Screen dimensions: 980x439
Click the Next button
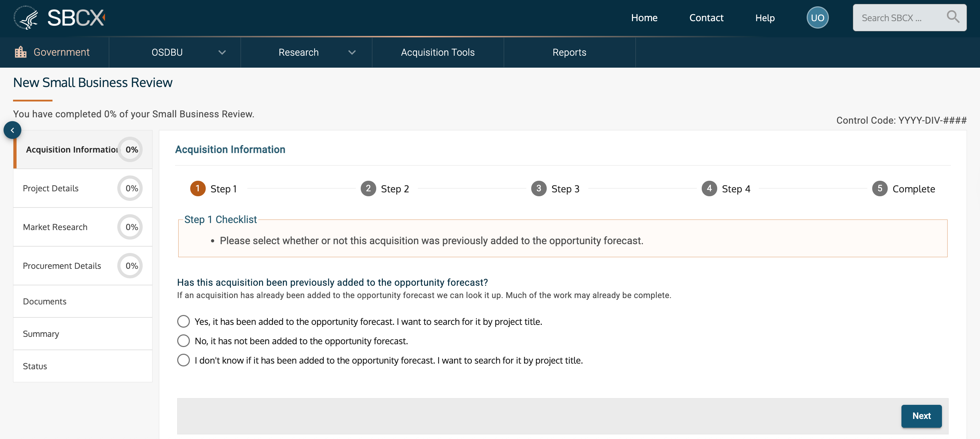(x=921, y=416)
